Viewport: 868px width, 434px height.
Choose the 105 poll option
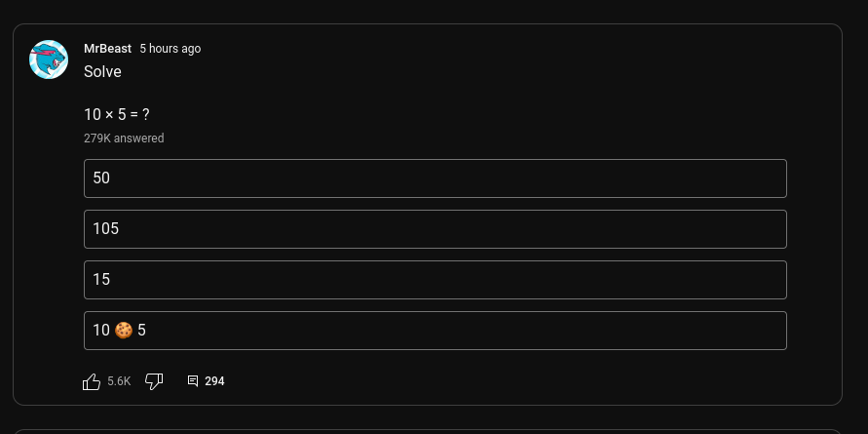[x=434, y=229]
